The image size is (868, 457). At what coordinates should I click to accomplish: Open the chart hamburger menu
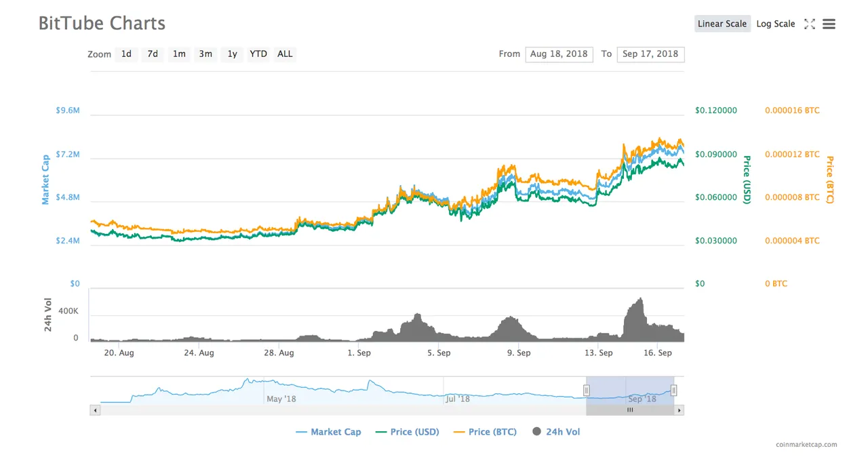829,24
